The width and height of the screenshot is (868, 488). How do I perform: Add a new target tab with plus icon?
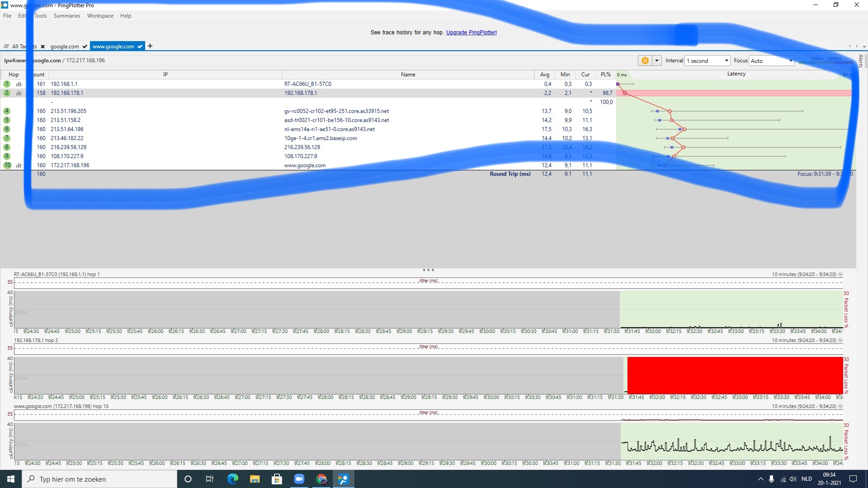click(150, 46)
